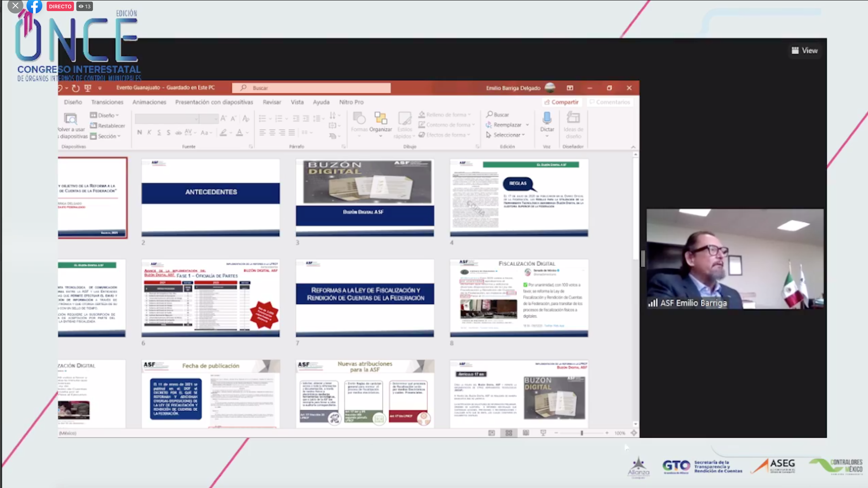The width and height of the screenshot is (868, 488).
Task: Click the Buscar magnifier in Edición group
Action: click(490, 114)
